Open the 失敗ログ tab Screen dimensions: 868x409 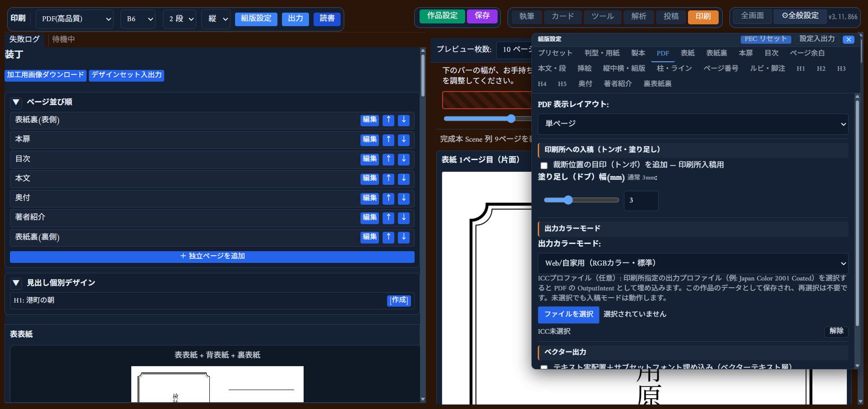pyautogui.click(x=24, y=40)
